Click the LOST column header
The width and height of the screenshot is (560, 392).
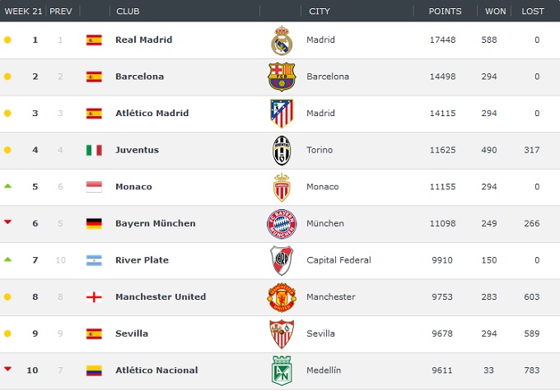[x=533, y=11]
